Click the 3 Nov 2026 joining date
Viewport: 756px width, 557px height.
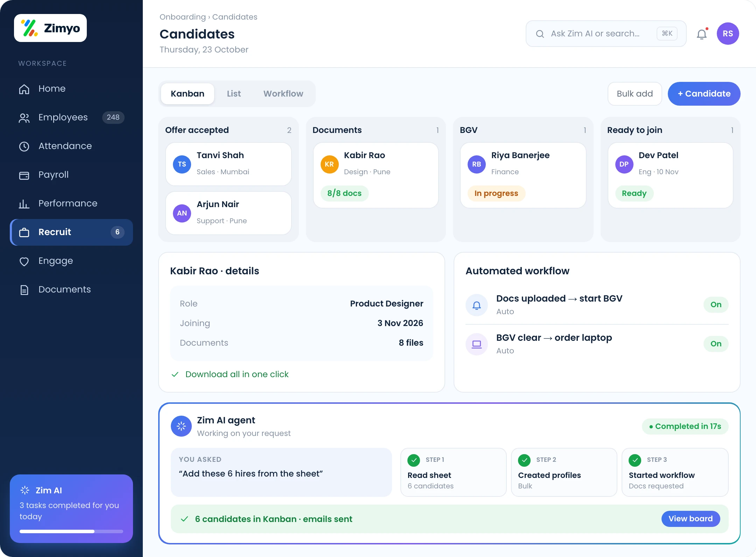click(400, 323)
